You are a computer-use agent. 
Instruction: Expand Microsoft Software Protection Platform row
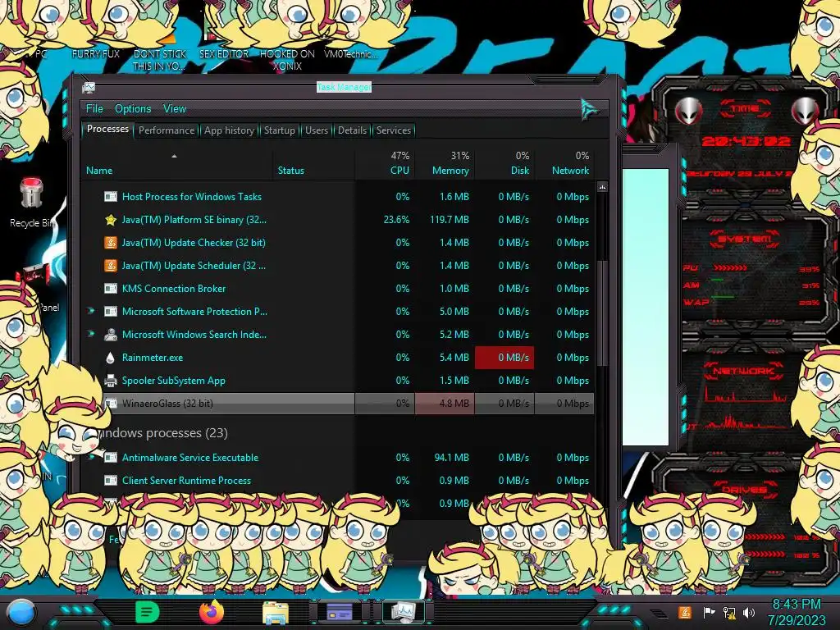[91, 311]
